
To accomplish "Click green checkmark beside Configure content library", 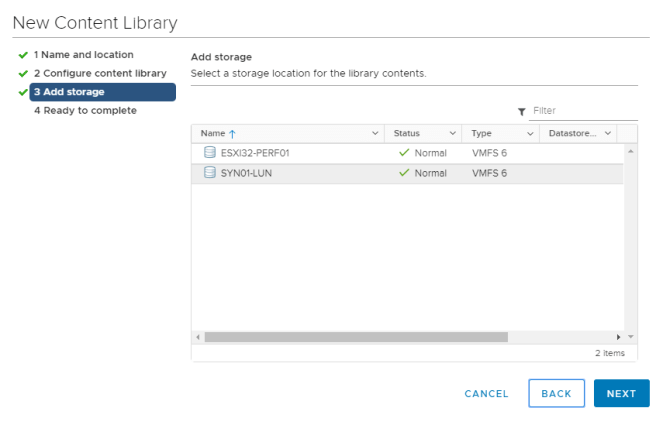I will 23,74.
